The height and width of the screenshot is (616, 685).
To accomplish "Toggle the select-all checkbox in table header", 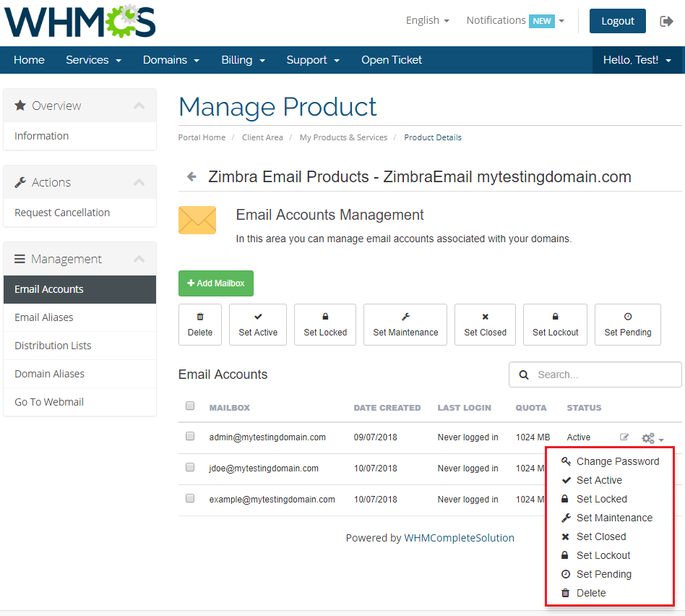I will (190, 406).
